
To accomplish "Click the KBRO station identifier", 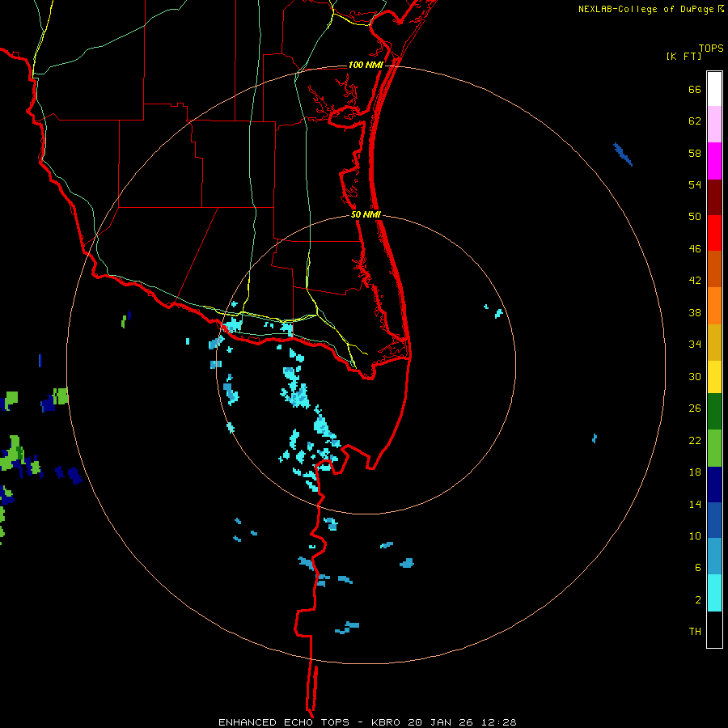I will 387,722.
